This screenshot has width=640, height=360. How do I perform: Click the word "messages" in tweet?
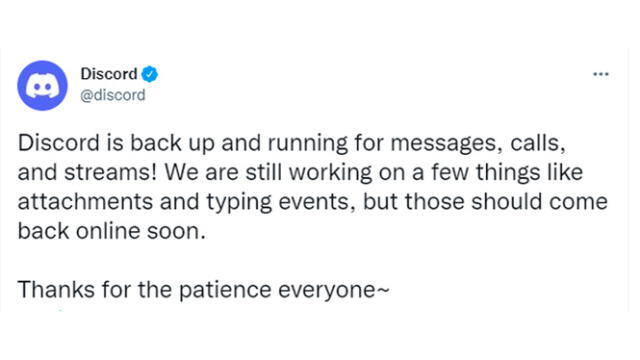(x=445, y=144)
